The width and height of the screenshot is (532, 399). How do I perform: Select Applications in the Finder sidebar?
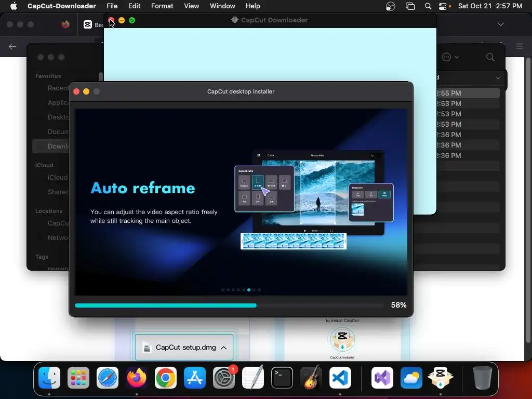click(58, 102)
